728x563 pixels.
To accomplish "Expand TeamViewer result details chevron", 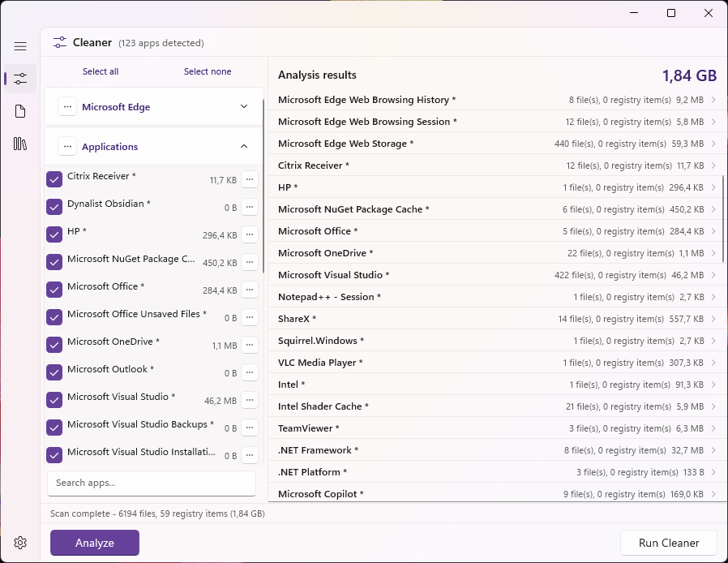I will 713,428.
